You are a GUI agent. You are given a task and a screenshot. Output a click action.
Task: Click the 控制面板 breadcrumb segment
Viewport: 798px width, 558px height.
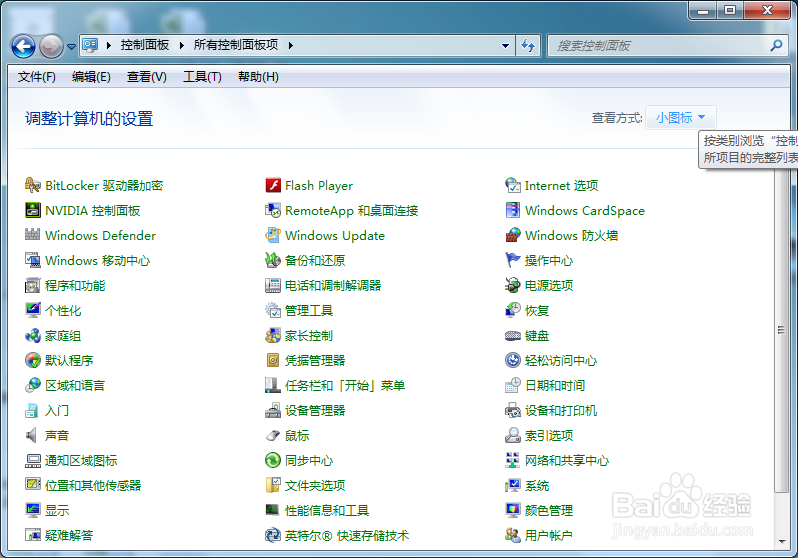(145, 45)
